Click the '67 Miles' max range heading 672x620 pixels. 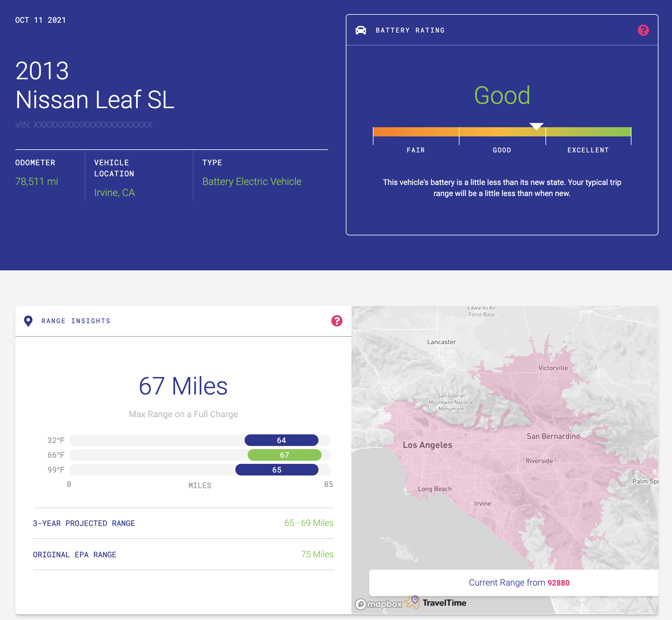click(183, 386)
